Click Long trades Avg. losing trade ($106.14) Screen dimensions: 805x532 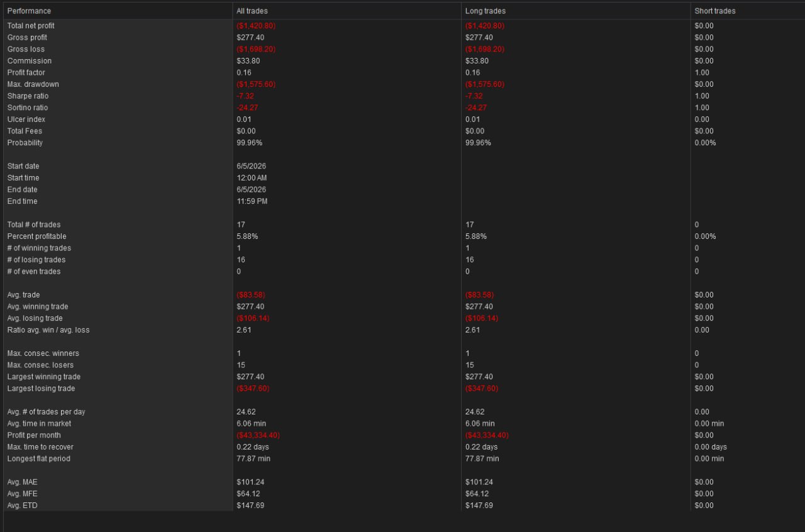[482, 318]
